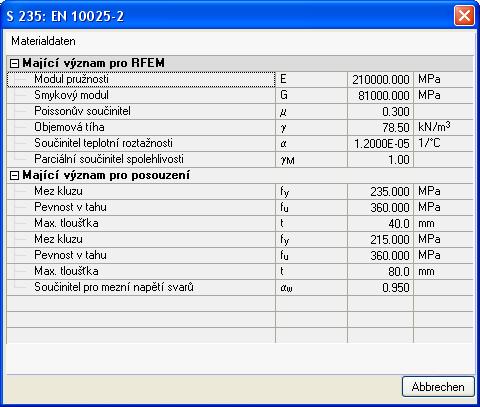This screenshot has width=480, height=407.
Task: Click the specific weight value 78.50
Action: pos(380,128)
